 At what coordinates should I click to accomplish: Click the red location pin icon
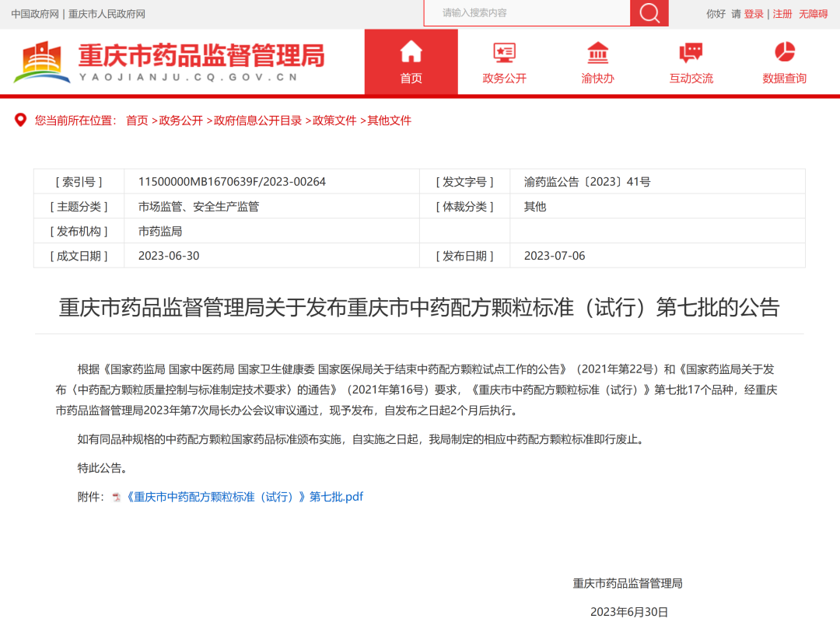20,120
